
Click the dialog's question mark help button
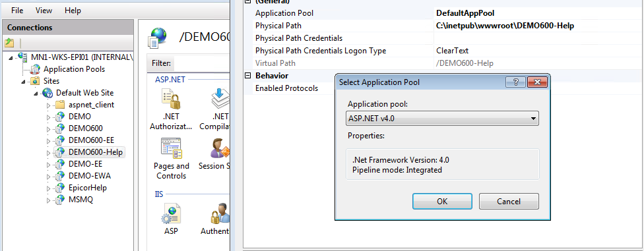[x=516, y=82]
